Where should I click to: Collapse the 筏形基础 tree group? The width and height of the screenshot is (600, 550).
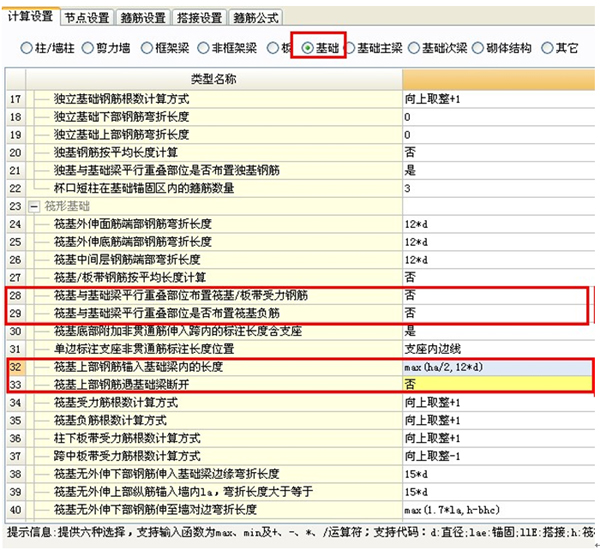click(x=34, y=207)
